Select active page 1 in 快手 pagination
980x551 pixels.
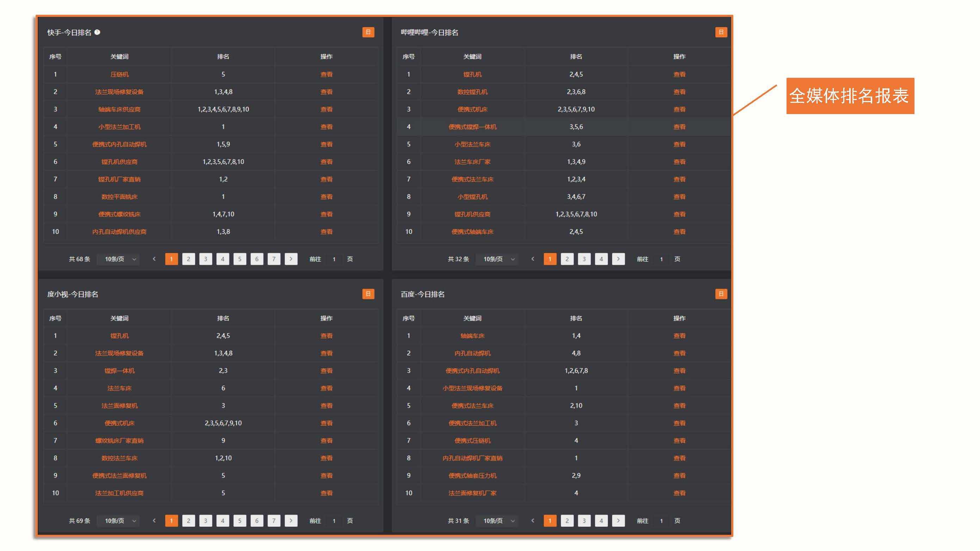[x=171, y=259]
